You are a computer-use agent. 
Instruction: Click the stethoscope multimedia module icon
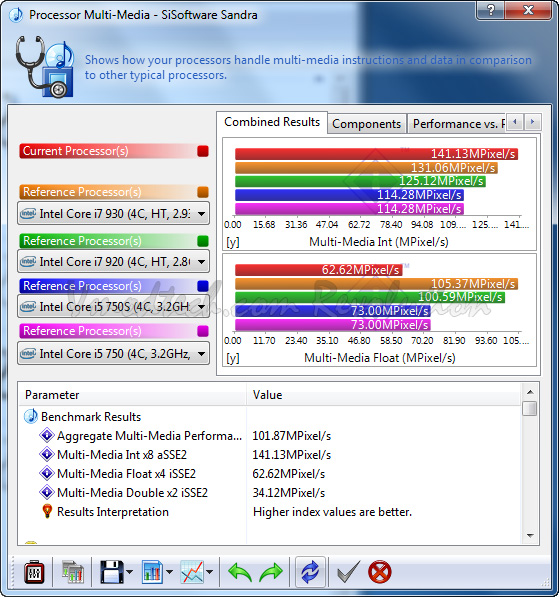coord(44,67)
